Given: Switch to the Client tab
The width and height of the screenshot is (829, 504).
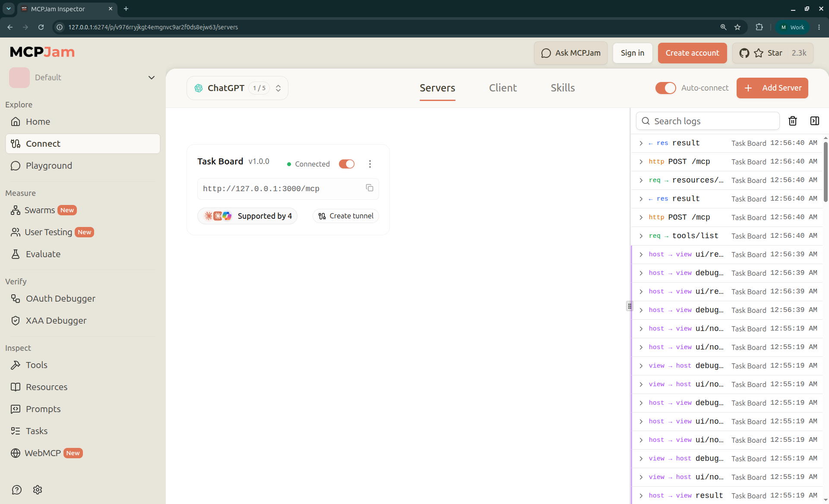Looking at the screenshot, I should click(503, 88).
